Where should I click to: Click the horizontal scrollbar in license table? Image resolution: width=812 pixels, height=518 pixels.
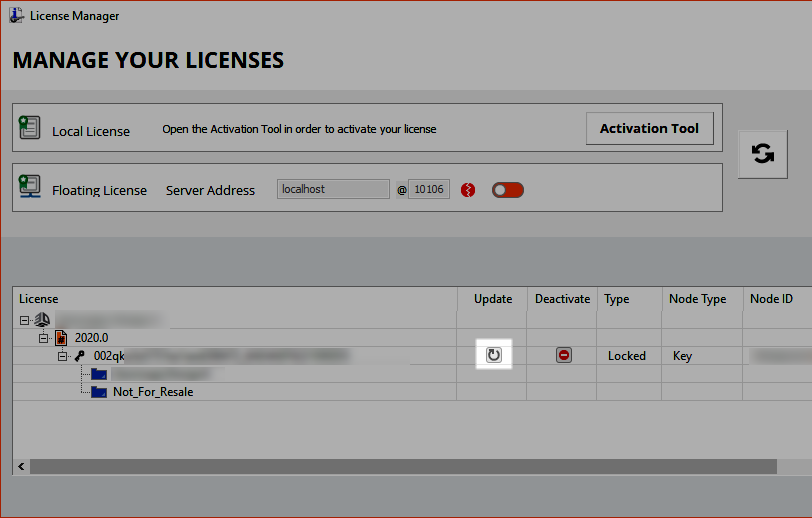click(400, 466)
